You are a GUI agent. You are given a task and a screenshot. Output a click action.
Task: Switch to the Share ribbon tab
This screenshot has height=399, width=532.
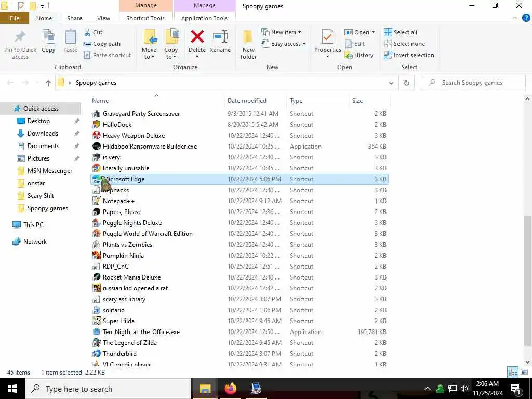pos(74,18)
